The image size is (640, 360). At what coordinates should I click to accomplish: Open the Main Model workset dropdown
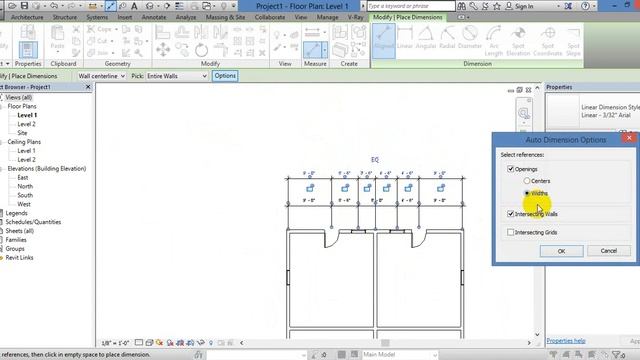(x=400, y=354)
